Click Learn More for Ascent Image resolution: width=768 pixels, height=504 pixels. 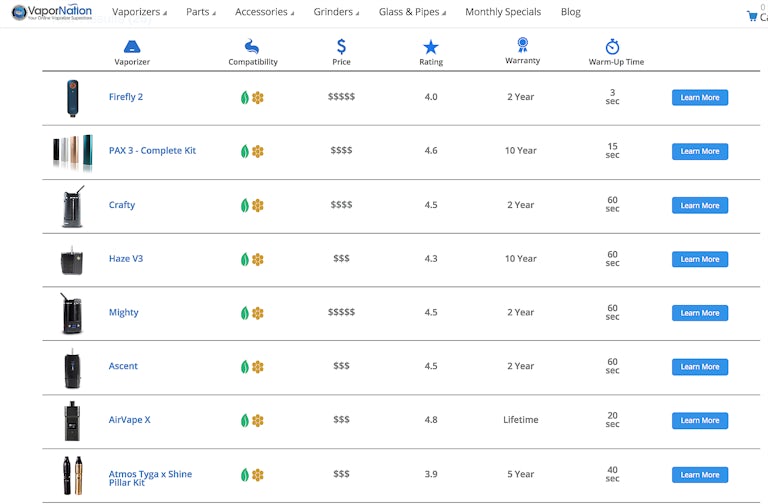click(700, 367)
